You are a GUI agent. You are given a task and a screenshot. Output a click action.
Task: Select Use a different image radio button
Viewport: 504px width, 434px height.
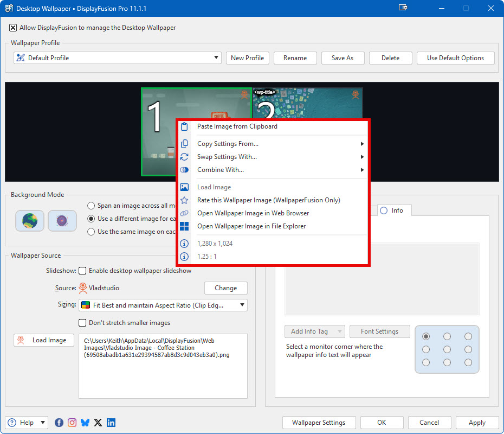(x=92, y=219)
